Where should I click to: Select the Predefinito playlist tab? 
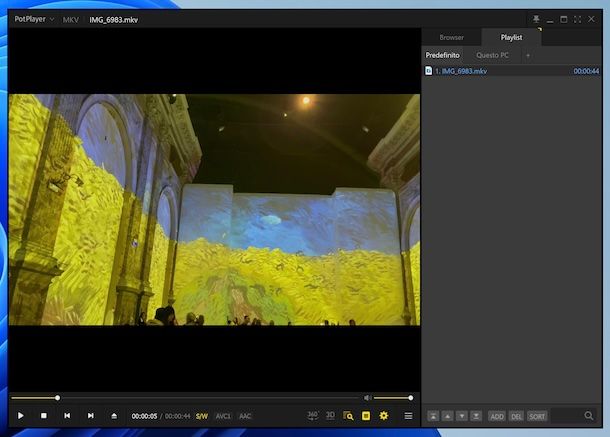coord(442,55)
